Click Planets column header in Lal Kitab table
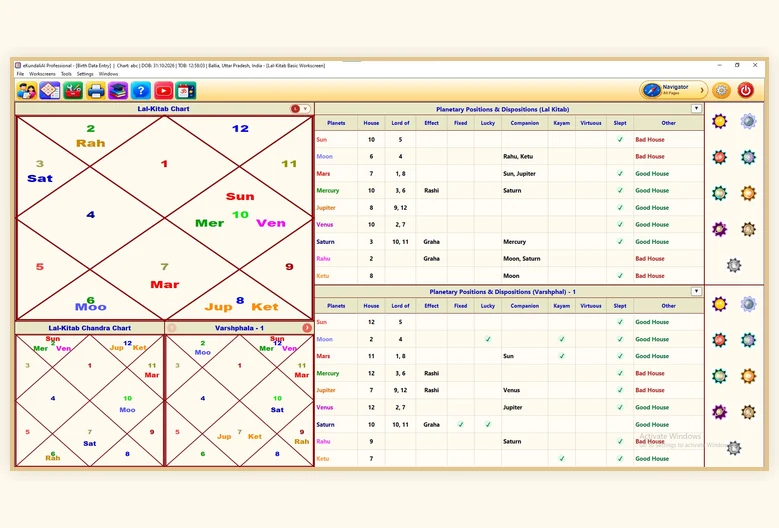The height and width of the screenshot is (528, 779). 336,123
